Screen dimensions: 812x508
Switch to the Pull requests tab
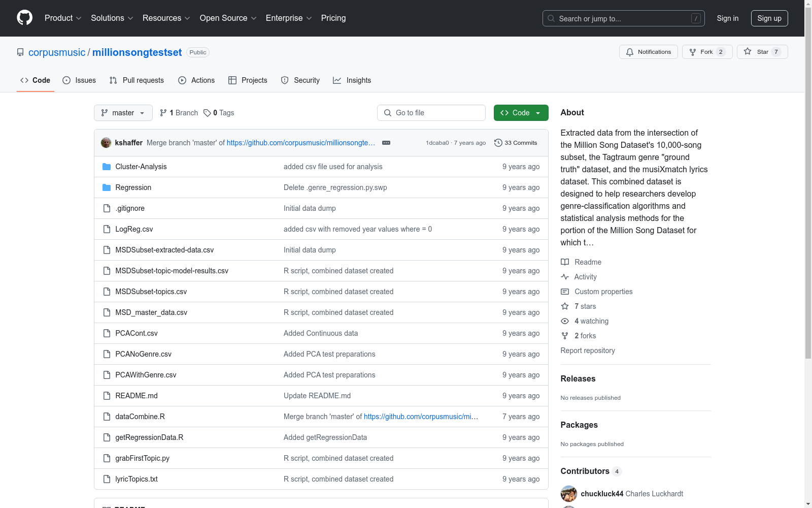[x=137, y=80]
